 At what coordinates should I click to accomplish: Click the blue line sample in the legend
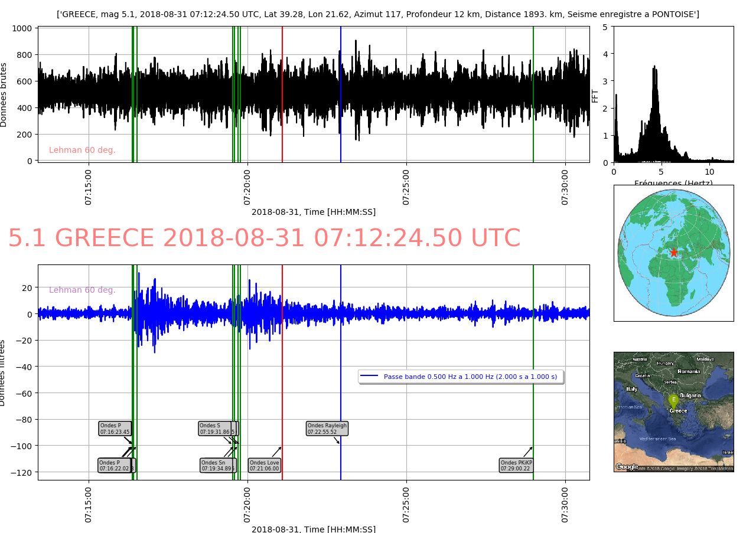369,377
